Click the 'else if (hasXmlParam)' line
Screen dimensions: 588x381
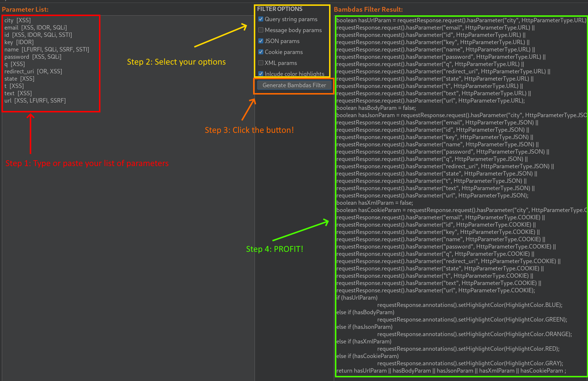(364, 341)
